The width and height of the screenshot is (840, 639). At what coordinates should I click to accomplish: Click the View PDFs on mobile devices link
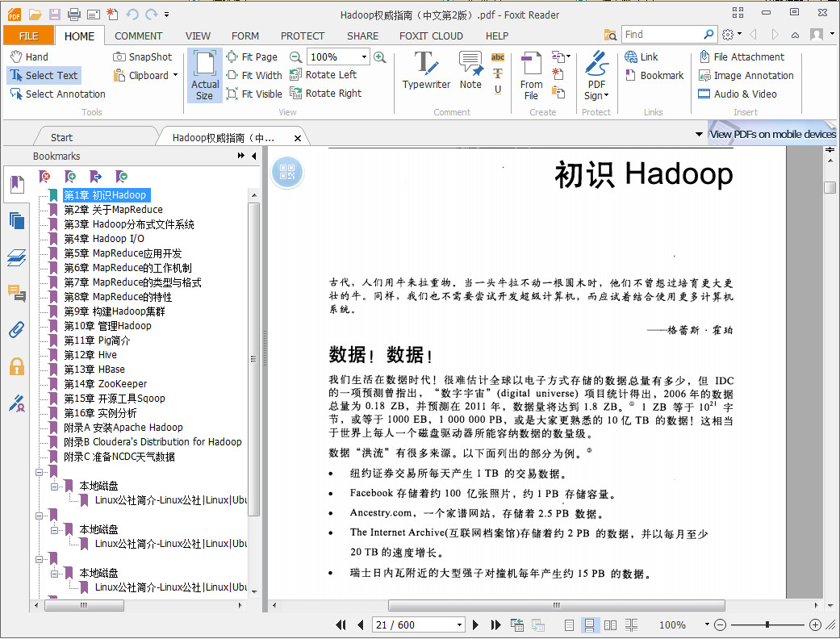pos(771,133)
